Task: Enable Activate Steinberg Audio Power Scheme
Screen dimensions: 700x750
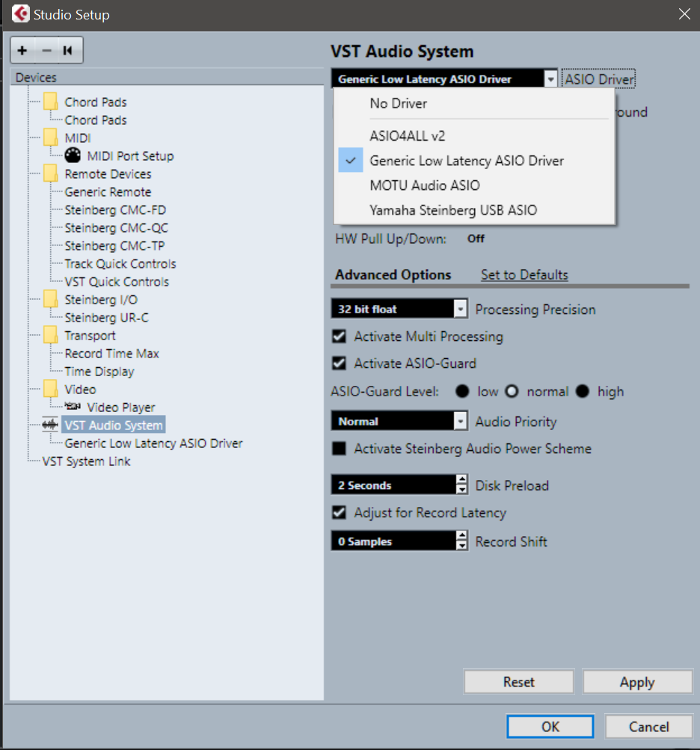Action: pyautogui.click(x=340, y=448)
